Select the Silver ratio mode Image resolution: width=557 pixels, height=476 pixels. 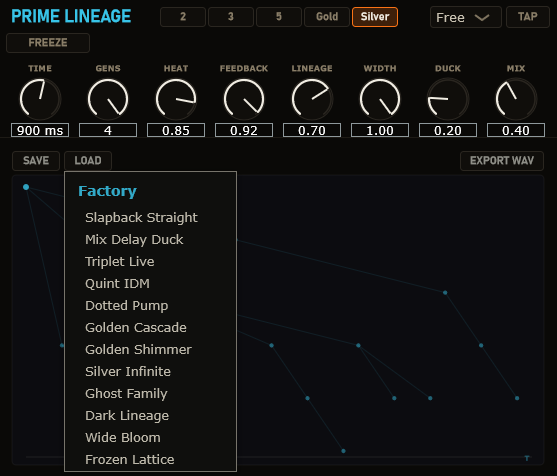pyautogui.click(x=375, y=17)
